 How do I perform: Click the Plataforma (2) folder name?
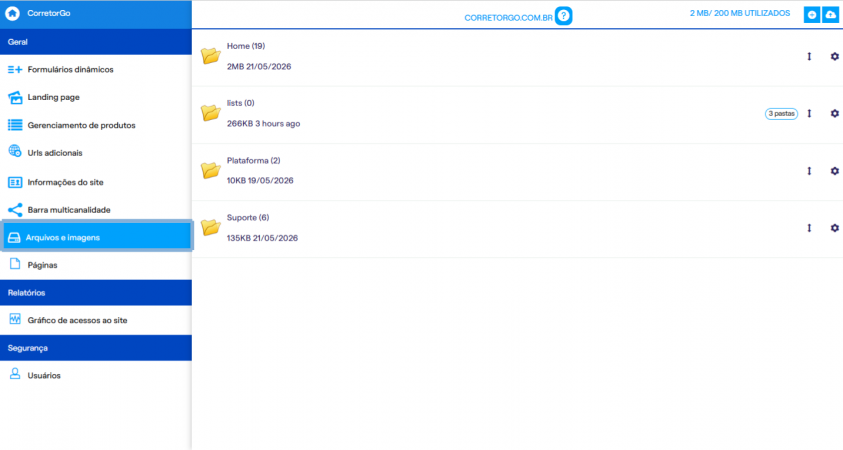pos(253,161)
